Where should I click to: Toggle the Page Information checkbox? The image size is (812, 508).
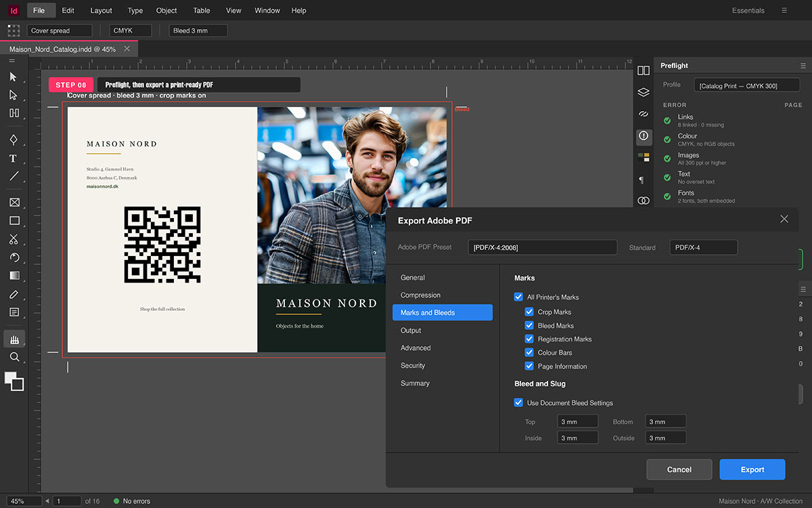529,366
